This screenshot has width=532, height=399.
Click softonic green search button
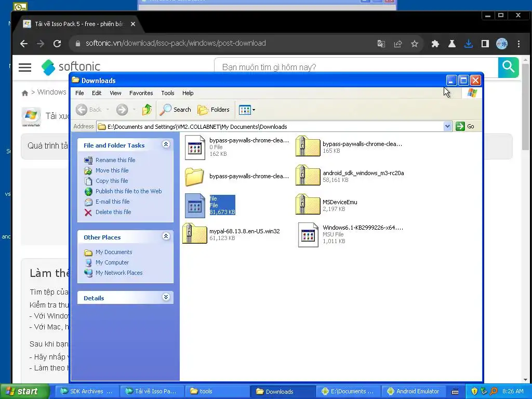pos(508,67)
